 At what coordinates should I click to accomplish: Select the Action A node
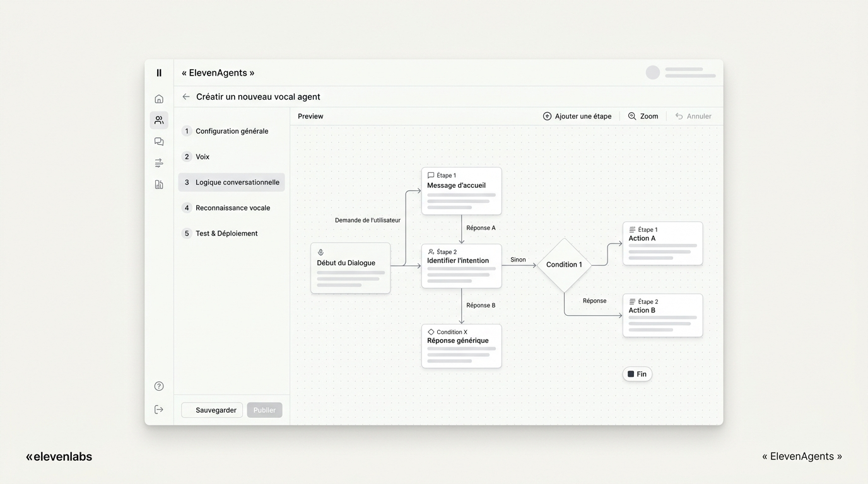pyautogui.click(x=662, y=243)
